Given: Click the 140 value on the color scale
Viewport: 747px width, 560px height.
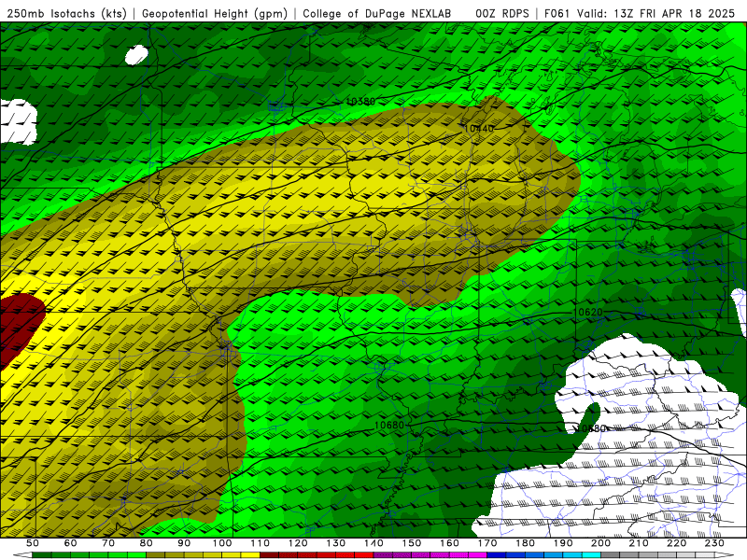Looking at the screenshot, I should (x=373, y=543).
